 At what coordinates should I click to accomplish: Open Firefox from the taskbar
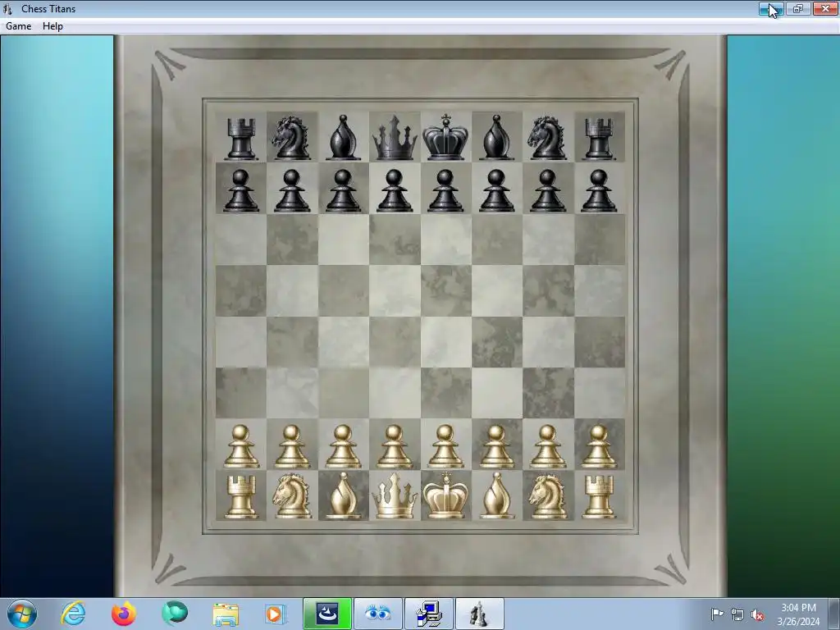coord(124,614)
